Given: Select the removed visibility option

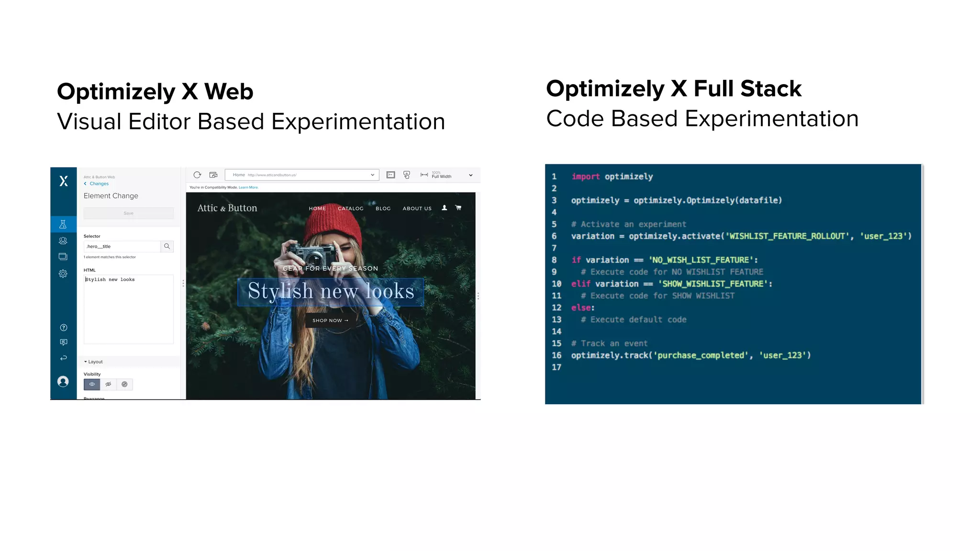Looking at the screenshot, I should click(124, 384).
